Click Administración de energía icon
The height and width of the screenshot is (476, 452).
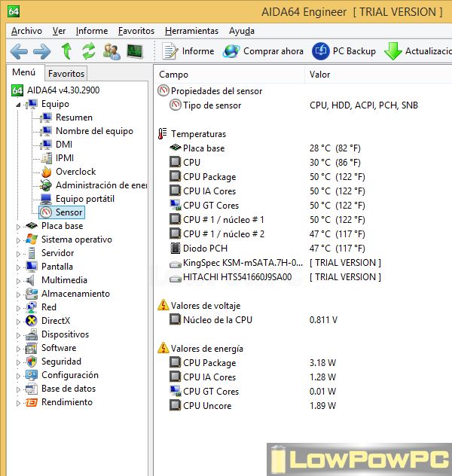coord(46,185)
